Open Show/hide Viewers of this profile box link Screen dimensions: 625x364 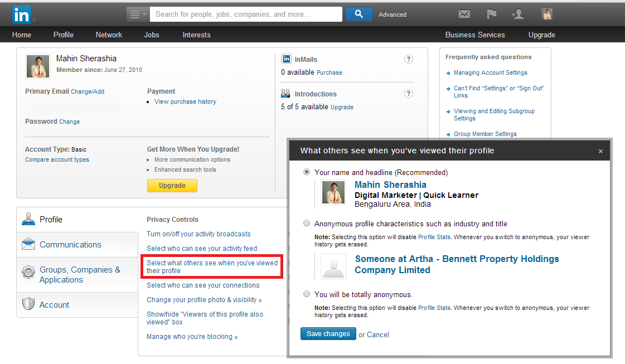point(205,318)
